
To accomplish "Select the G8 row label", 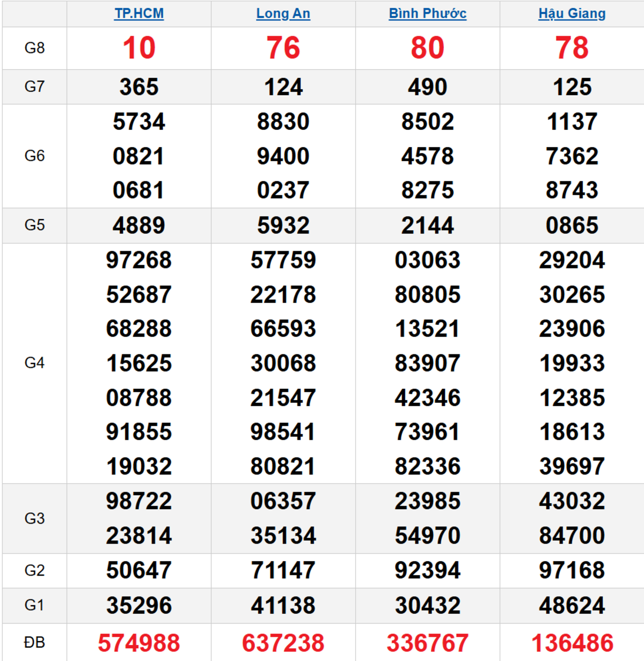I will pyautogui.click(x=34, y=48).
